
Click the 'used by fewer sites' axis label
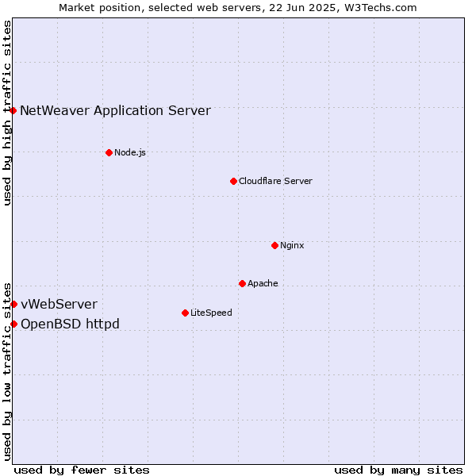[x=82, y=470]
